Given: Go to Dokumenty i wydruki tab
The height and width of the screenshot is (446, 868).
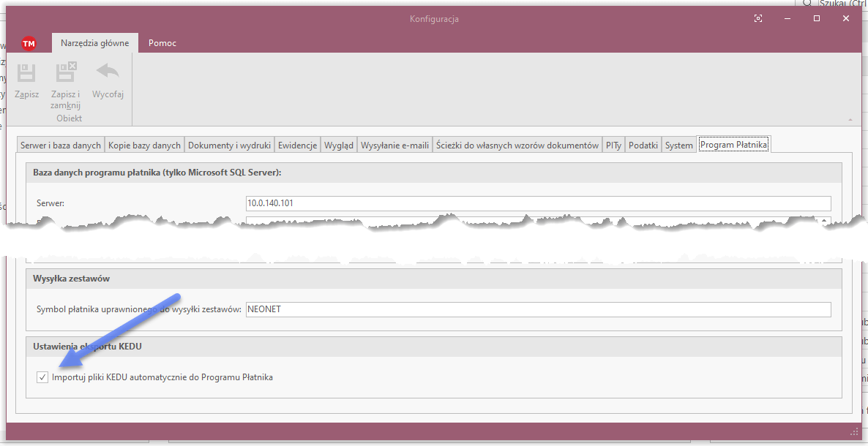Looking at the screenshot, I should [229, 145].
